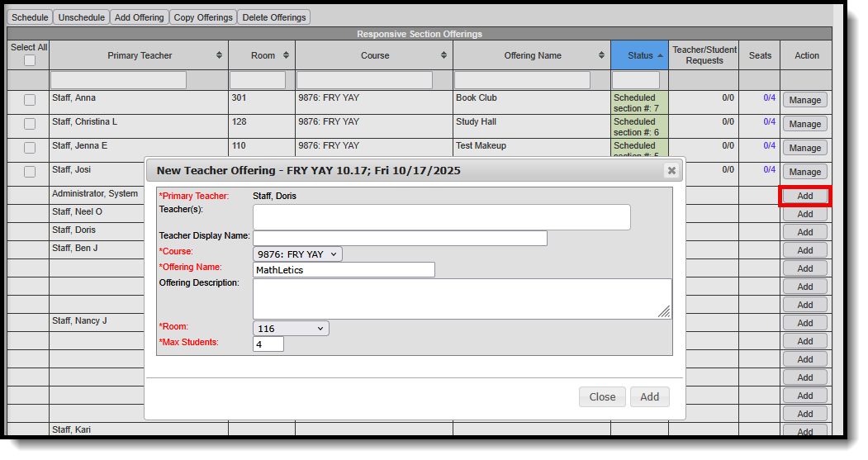Click the Teacher/Student Requests column header

(704, 55)
